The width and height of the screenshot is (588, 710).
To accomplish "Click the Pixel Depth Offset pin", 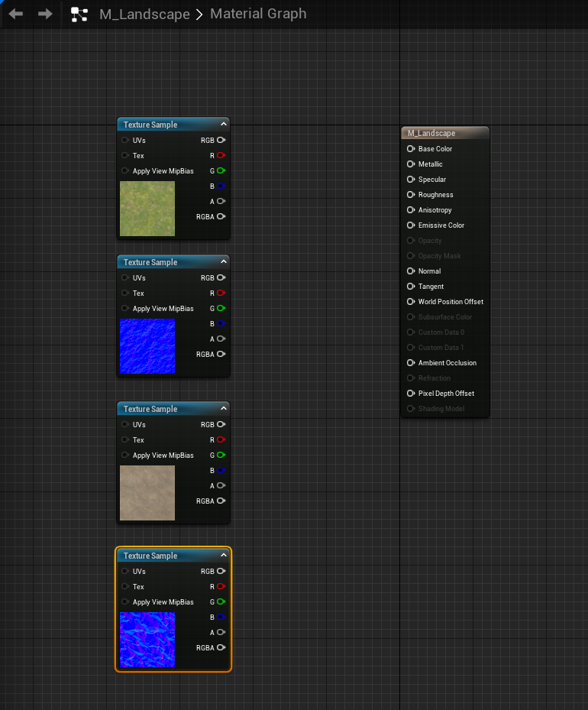I will [x=411, y=394].
